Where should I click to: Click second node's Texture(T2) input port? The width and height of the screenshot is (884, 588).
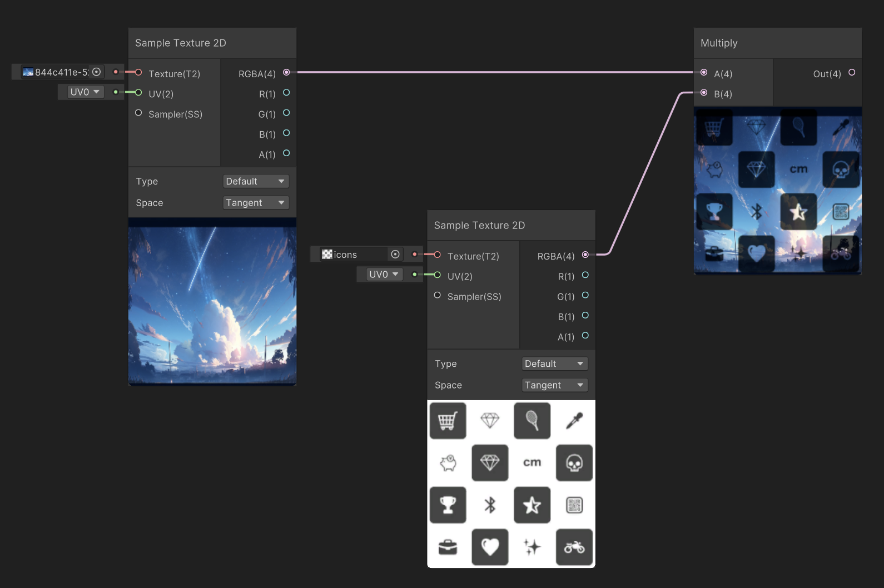click(x=438, y=255)
